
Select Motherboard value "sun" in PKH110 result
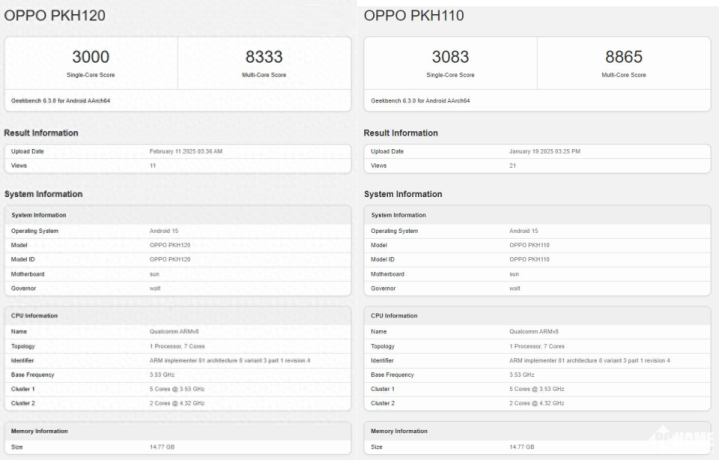point(514,274)
